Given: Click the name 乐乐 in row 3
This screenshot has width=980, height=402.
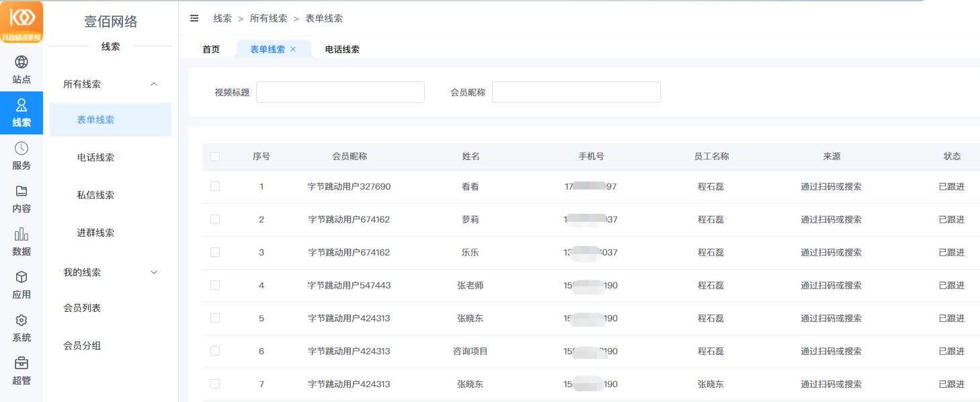Looking at the screenshot, I should [471, 252].
